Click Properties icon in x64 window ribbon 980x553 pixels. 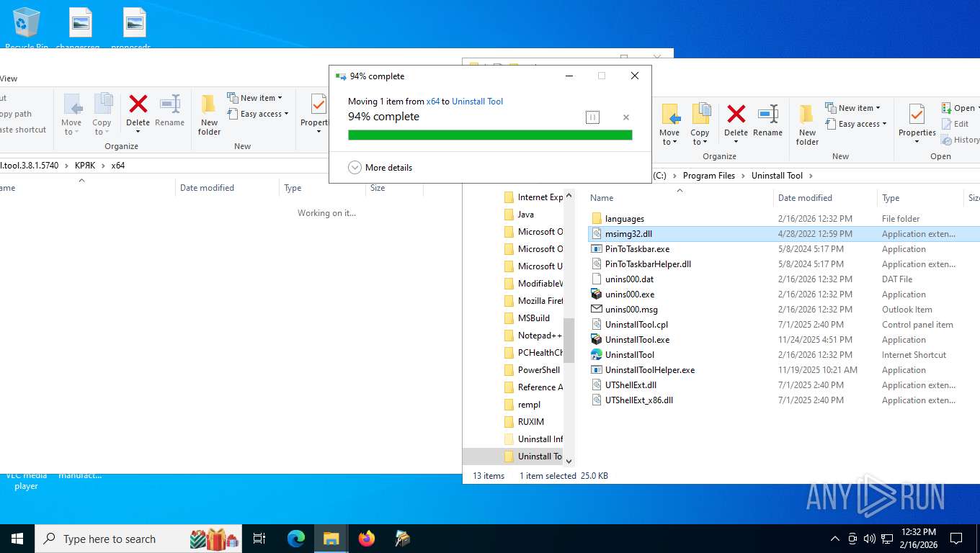pos(317,104)
